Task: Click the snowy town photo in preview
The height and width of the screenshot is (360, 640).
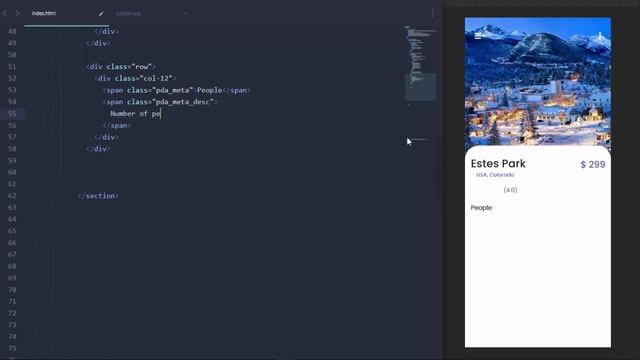Action: [x=538, y=82]
